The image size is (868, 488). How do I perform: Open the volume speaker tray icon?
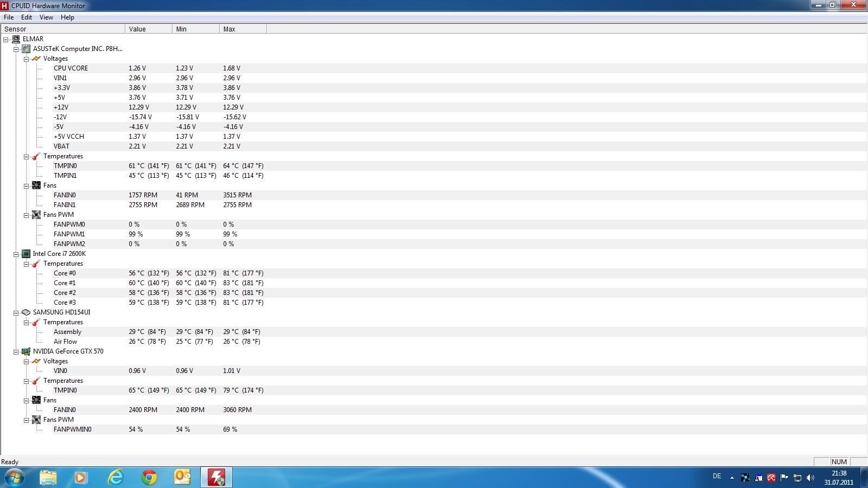coord(810,478)
